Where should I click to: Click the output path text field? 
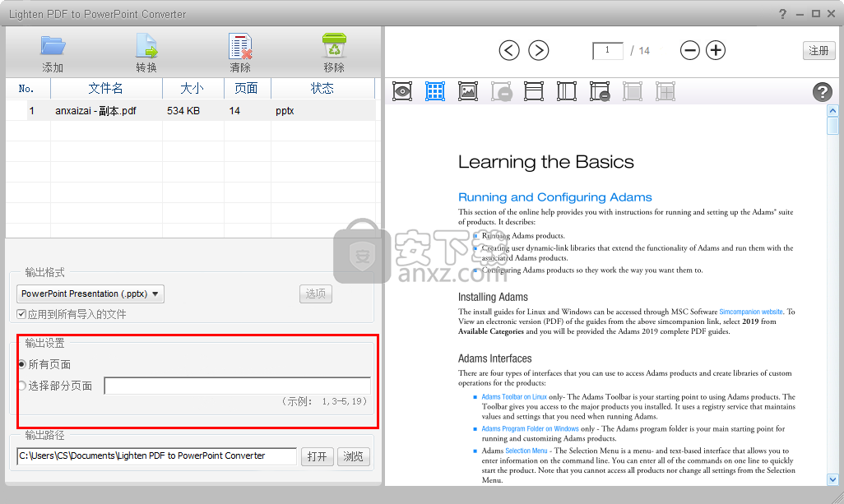tap(156, 456)
